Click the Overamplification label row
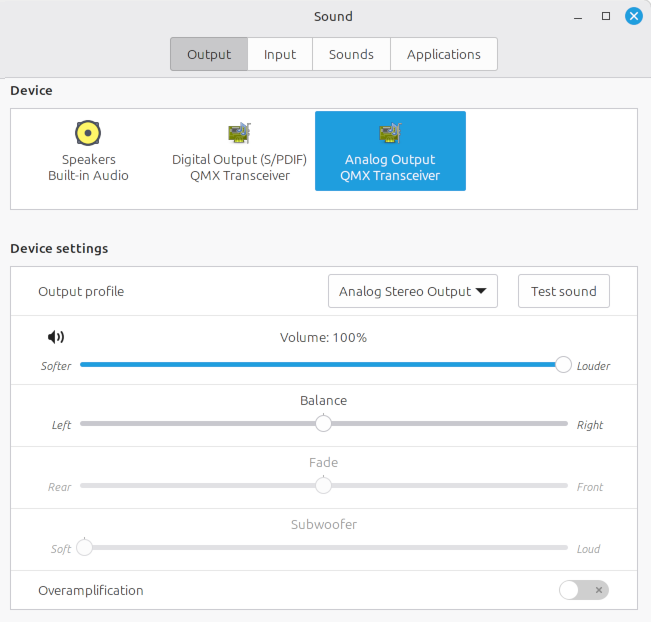Image resolution: width=651 pixels, height=622 pixels. [x=324, y=590]
